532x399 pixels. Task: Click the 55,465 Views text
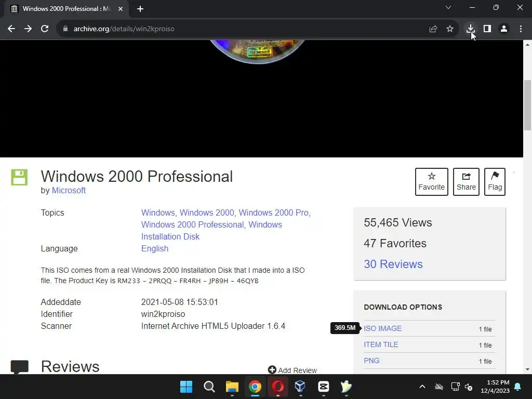397,222
